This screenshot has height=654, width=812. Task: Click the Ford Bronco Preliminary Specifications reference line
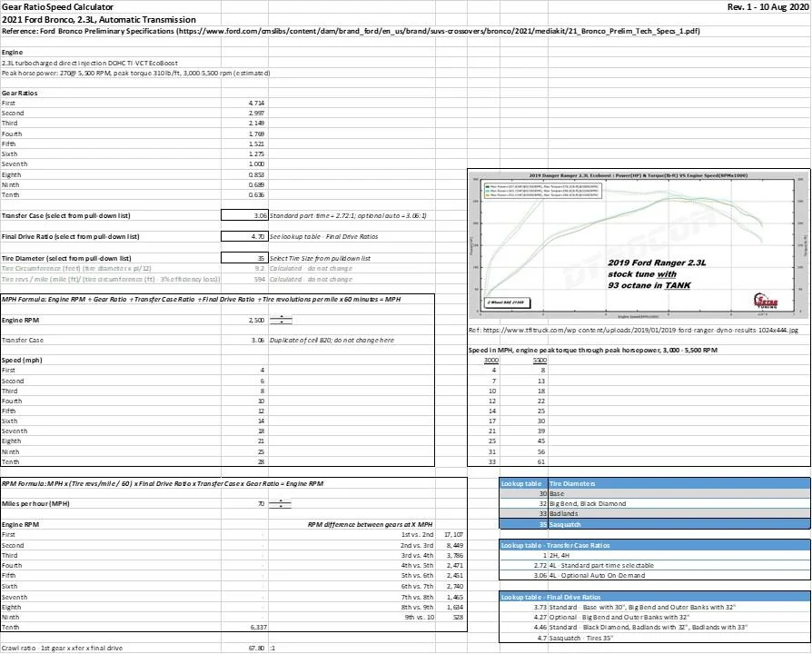(x=351, y=31)
